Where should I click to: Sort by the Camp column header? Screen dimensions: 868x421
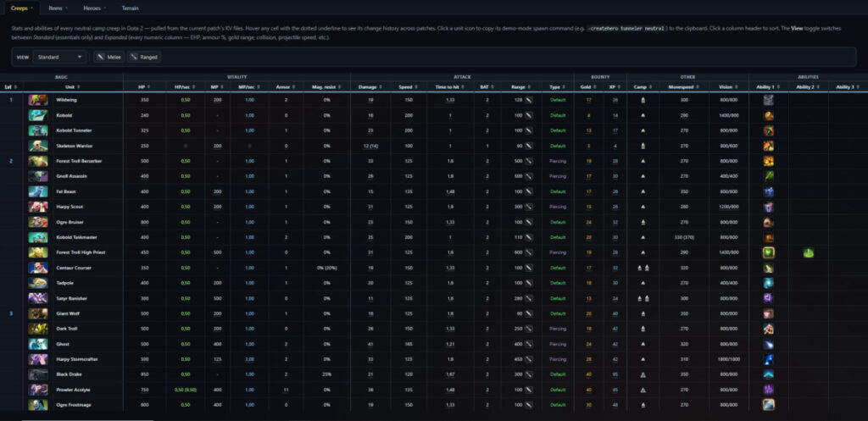(x=643, y=87)
